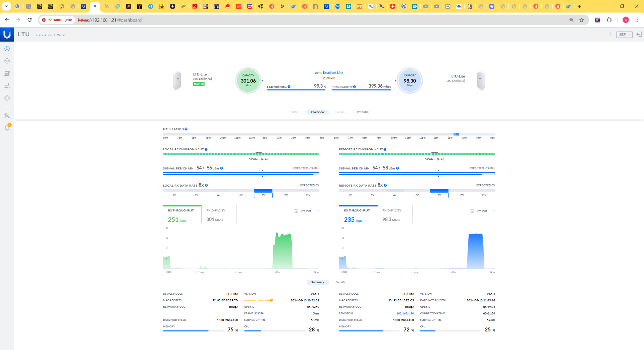Switch to the Map tab
The width and height of the screenshot is (644, 350).
click(x=295, y=112)
